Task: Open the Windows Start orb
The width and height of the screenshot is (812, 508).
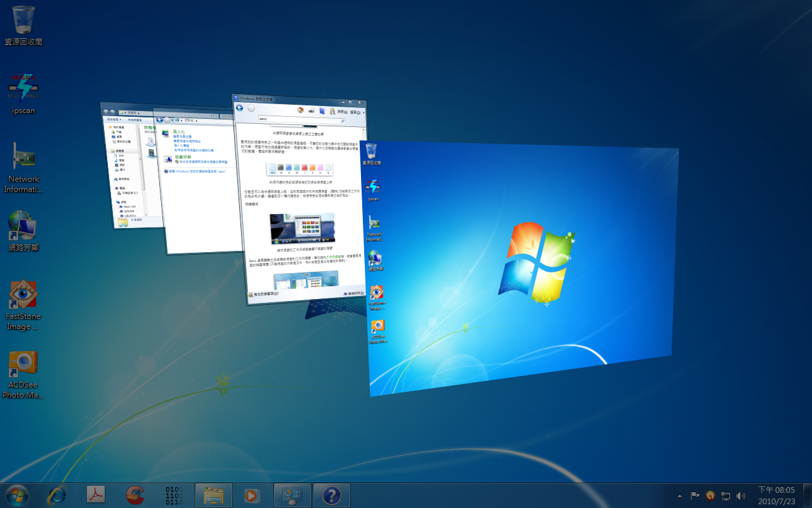Action: click(16, 495)
